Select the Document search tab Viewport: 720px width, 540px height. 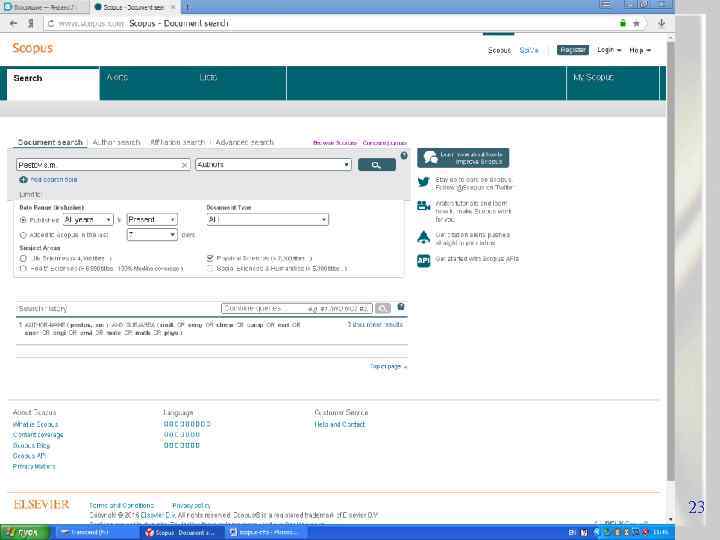click(50, 142)
